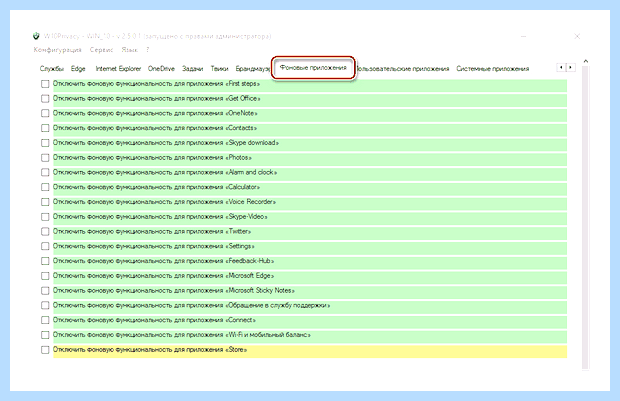
Task: Enable the «Store» background disable checkbox
Action: point(45,350)
